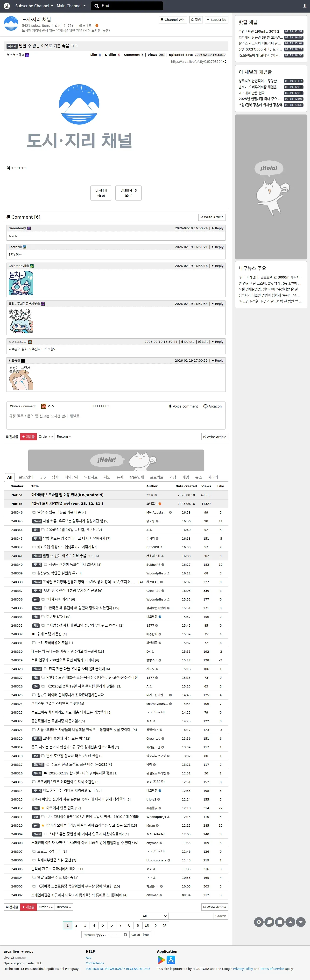Switch to the GIS tab

pyautogui.click(x=42, y=477)
